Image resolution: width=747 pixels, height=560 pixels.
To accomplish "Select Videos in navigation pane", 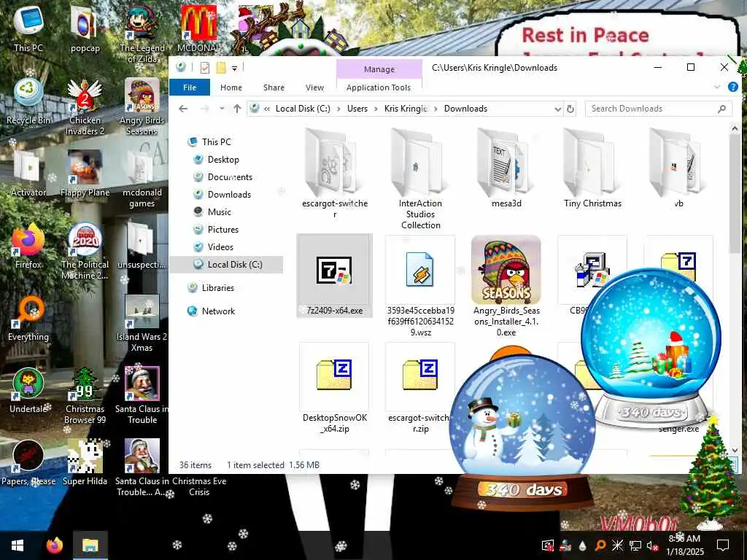I will (x=220, y=246).
